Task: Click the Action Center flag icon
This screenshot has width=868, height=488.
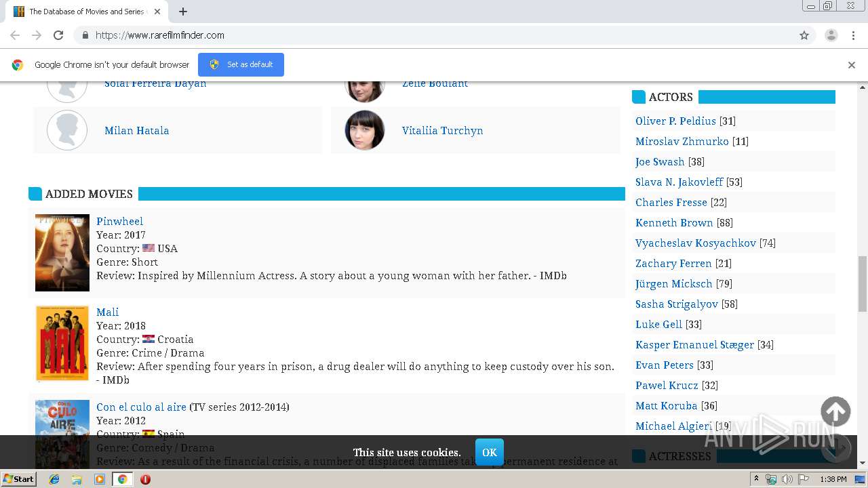Action: click(804, 479)
